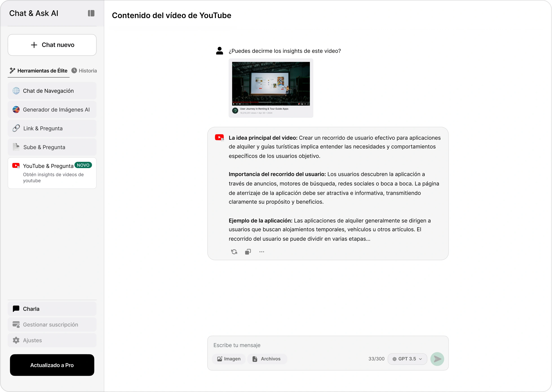This screenshot has height=392, width=552.
Task: Click the 33/300 character counter
Action: (376, 359)
